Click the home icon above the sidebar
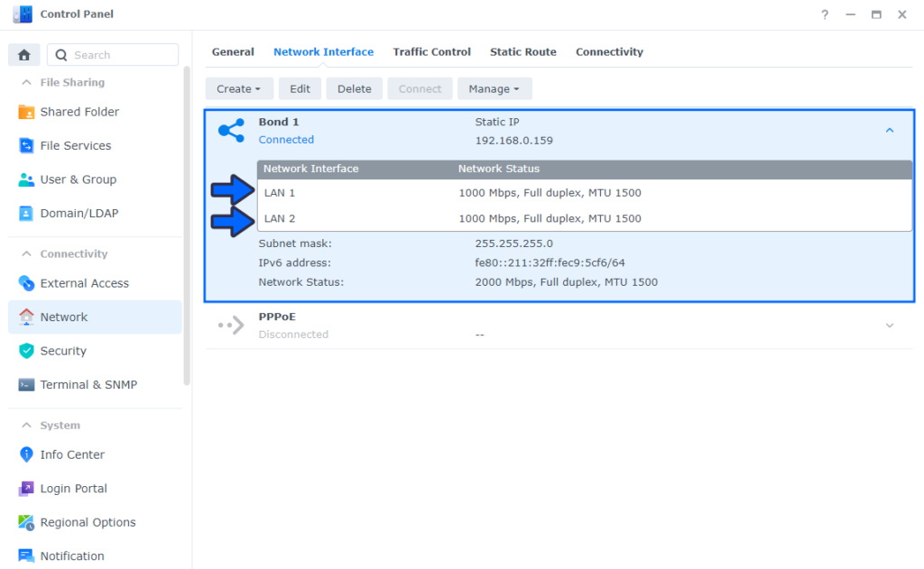Viewport: 924px width, 569px height. (x=23, y=55)
